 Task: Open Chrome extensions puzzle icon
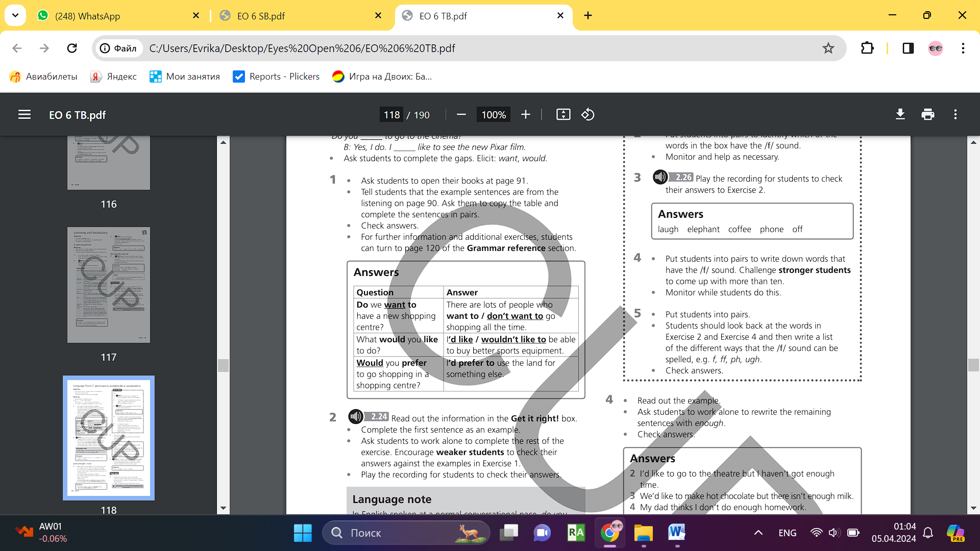[x=867, y=48]
